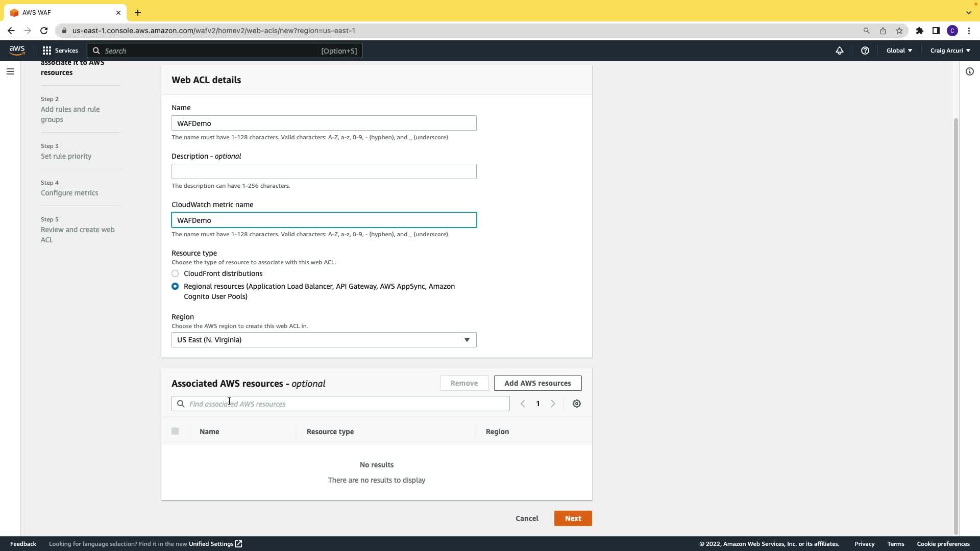Open table preferences gear icon
The image size is (980, 551).
tap(576, 404)
